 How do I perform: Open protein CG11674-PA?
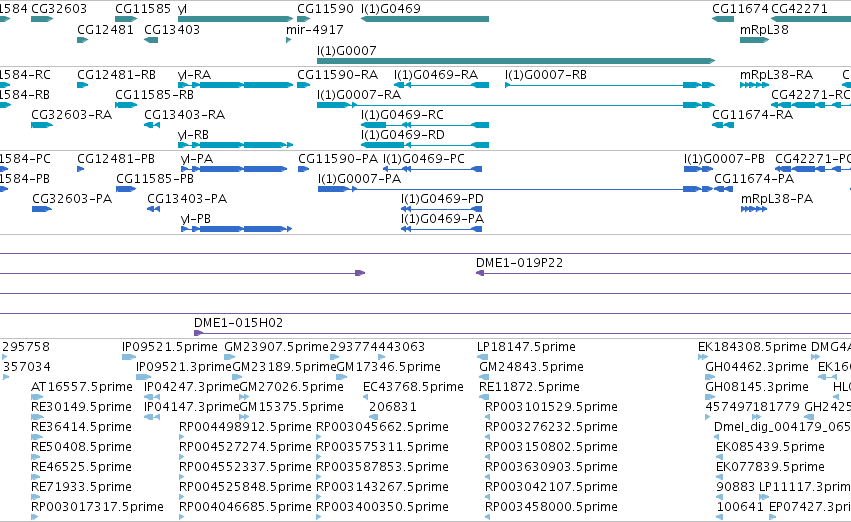[x=754, y=179]
